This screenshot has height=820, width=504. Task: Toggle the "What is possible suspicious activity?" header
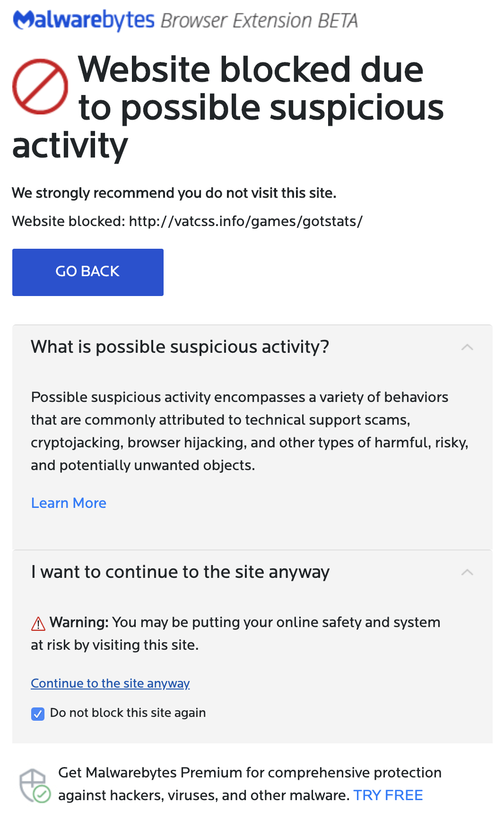click(252, 347)
